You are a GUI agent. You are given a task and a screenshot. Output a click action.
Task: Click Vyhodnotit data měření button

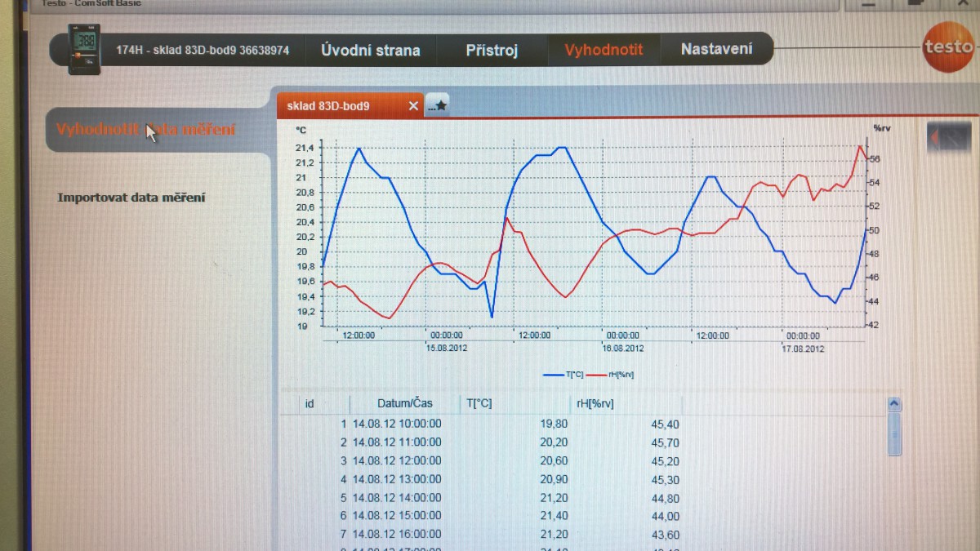(145, 130)
